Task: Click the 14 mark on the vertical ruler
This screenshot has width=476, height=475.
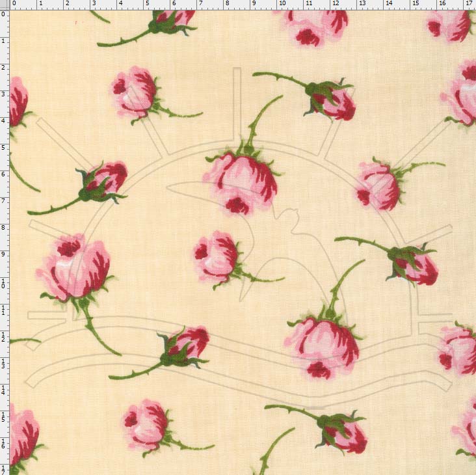Action: (x=3, y=390)
